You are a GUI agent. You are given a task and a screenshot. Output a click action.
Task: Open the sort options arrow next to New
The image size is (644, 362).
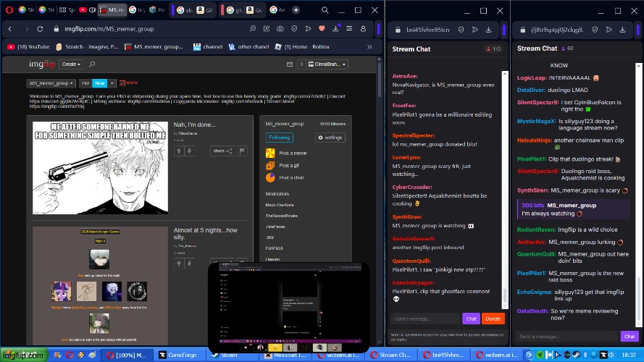(x=112, y=83)
